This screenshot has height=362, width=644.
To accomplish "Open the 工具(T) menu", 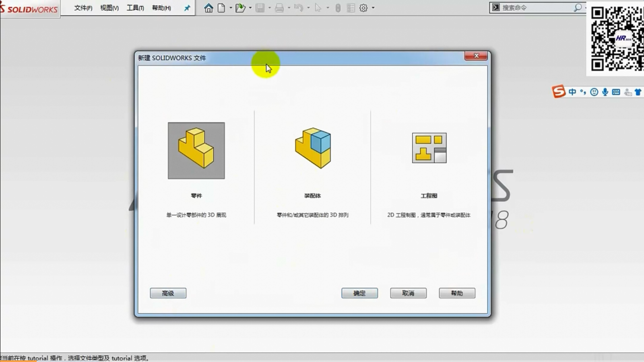I will pyautogui.click(x=135, y=8).
